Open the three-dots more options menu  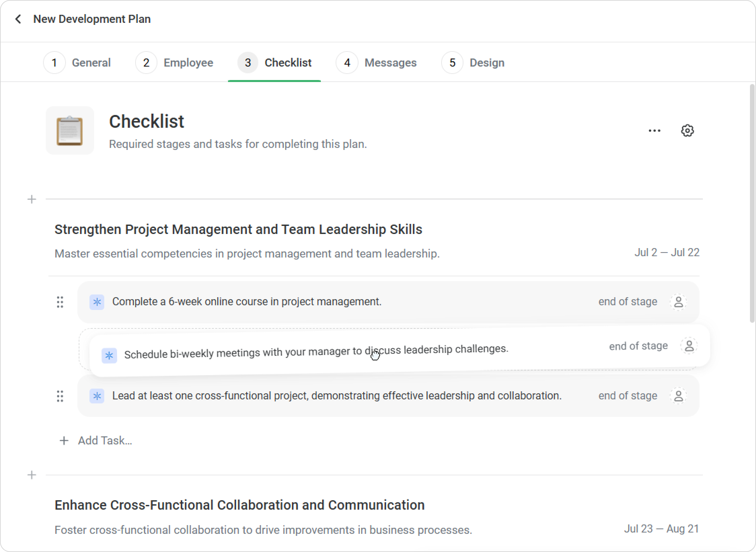654,130
